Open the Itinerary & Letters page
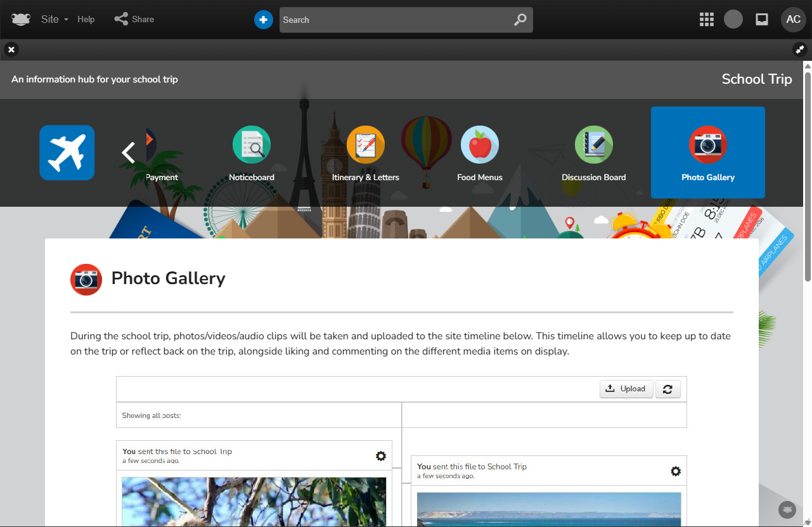812x527 pixels. (366, 153)
